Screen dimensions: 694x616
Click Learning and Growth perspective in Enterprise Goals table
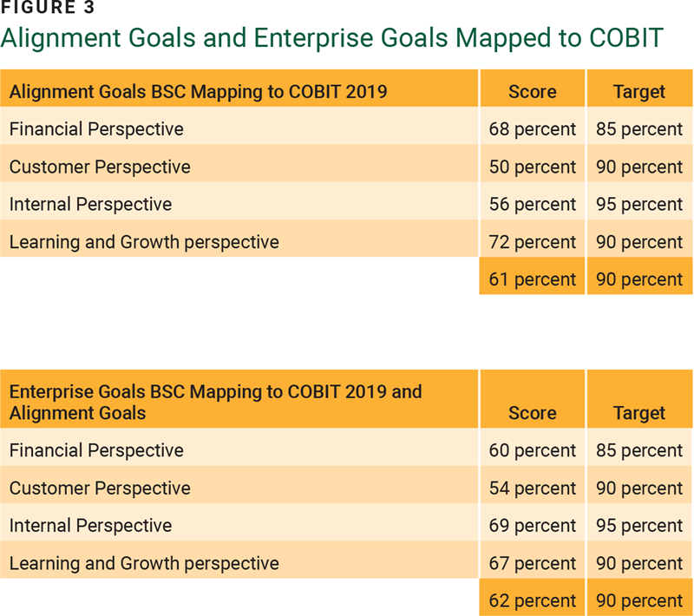point(144,563)
